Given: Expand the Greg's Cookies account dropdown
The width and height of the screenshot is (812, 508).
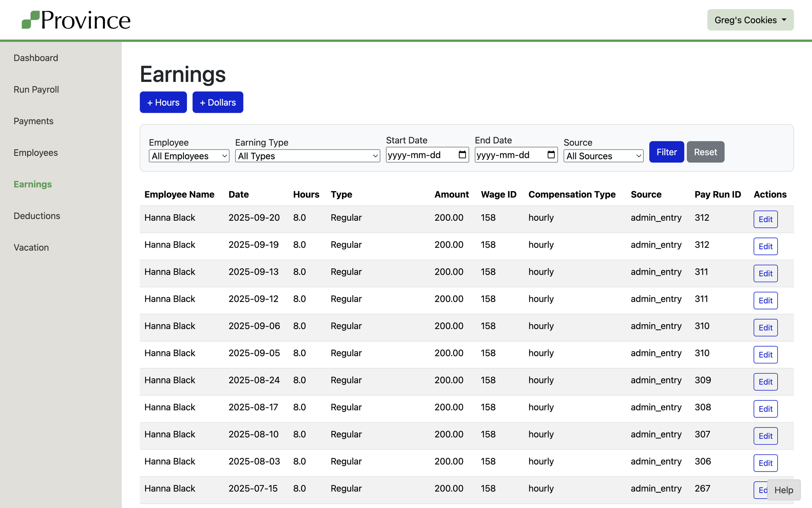Looking at the screenshot, I should click(750, 20).
